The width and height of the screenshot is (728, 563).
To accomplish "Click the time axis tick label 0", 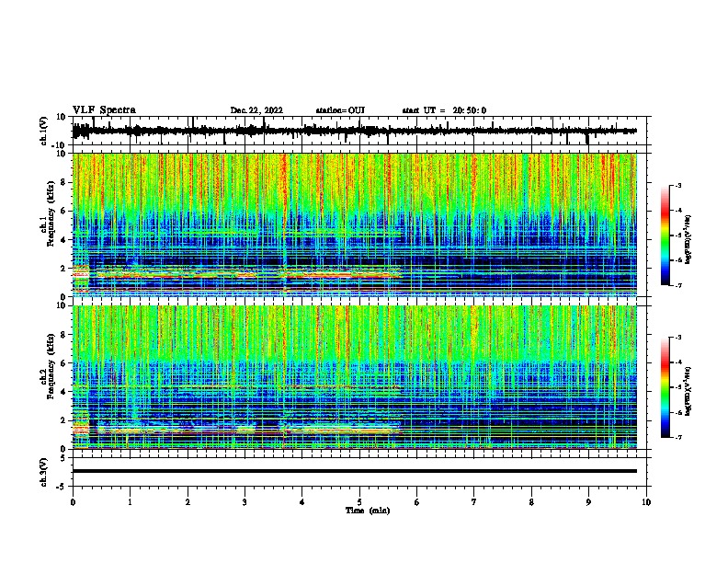I will pos(73,502).
